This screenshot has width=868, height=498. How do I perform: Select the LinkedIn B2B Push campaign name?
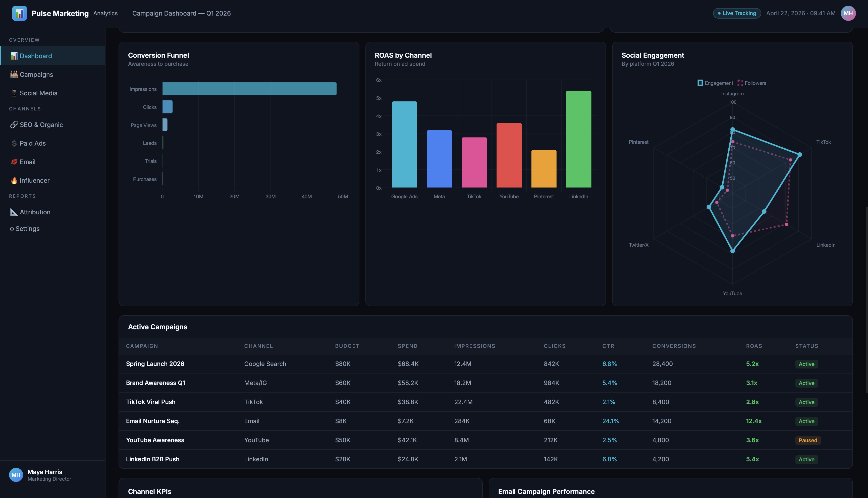point(153,459)
